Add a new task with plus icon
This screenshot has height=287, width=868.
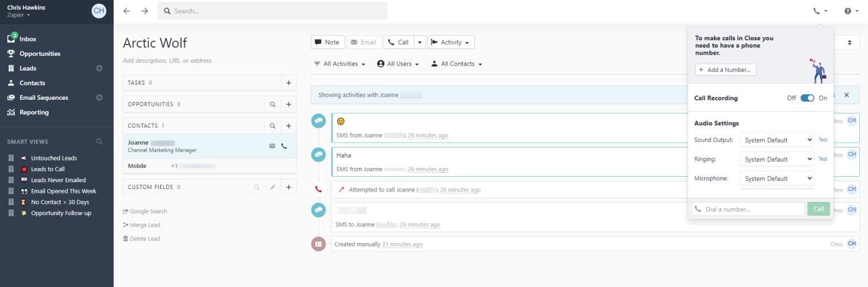[x=288, y=82]
